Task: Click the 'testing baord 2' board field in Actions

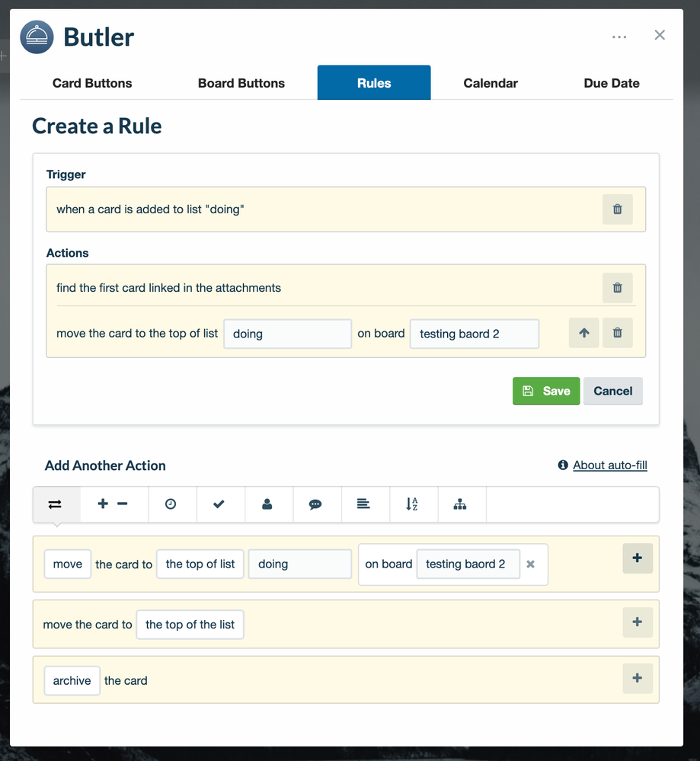Action: point(475,334)
